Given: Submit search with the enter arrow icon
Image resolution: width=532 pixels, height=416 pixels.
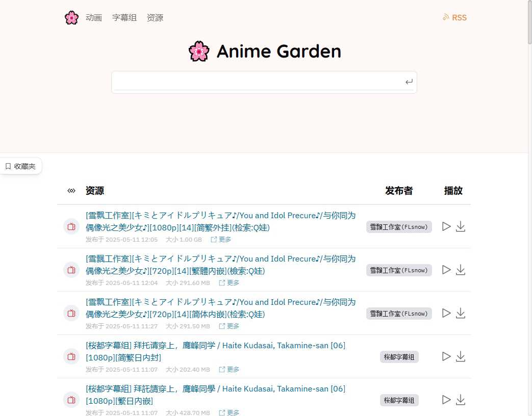Looking at the screenshot, I should [409, 82].
